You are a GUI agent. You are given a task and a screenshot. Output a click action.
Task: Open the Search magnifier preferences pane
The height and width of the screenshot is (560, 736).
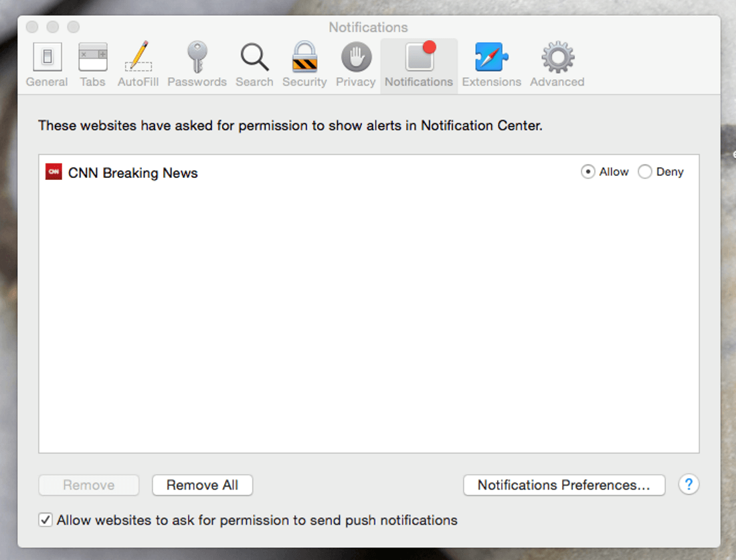click(254, 64)
